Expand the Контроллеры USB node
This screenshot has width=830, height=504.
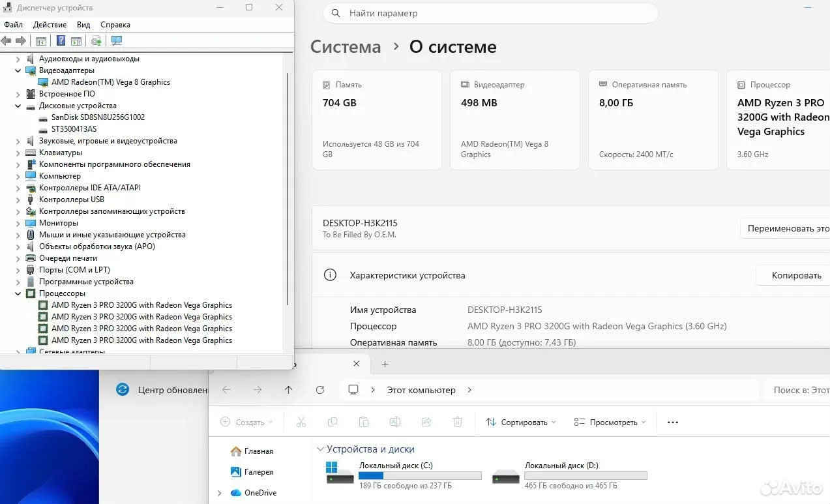18,200
